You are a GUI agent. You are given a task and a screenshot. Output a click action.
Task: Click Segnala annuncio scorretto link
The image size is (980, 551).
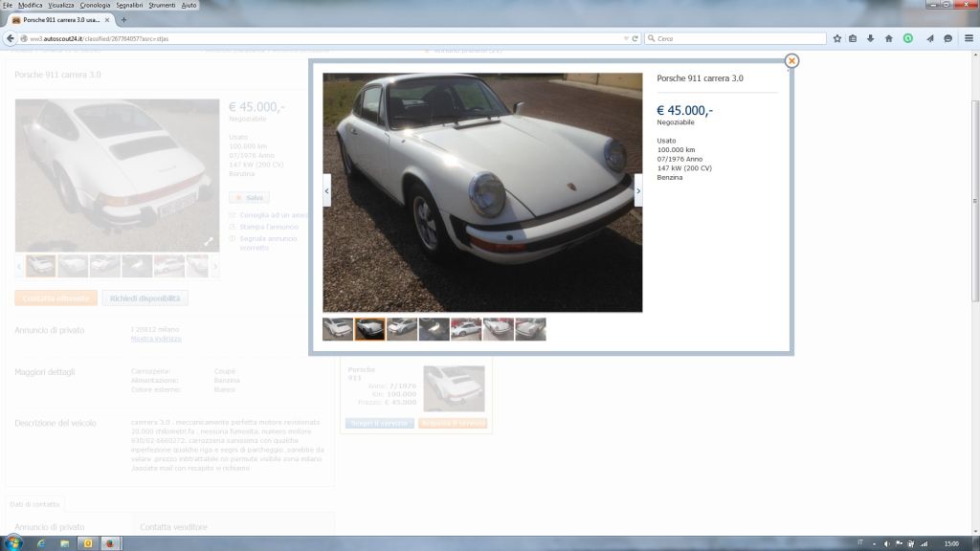pyautogui.click(x=268, y=243)
